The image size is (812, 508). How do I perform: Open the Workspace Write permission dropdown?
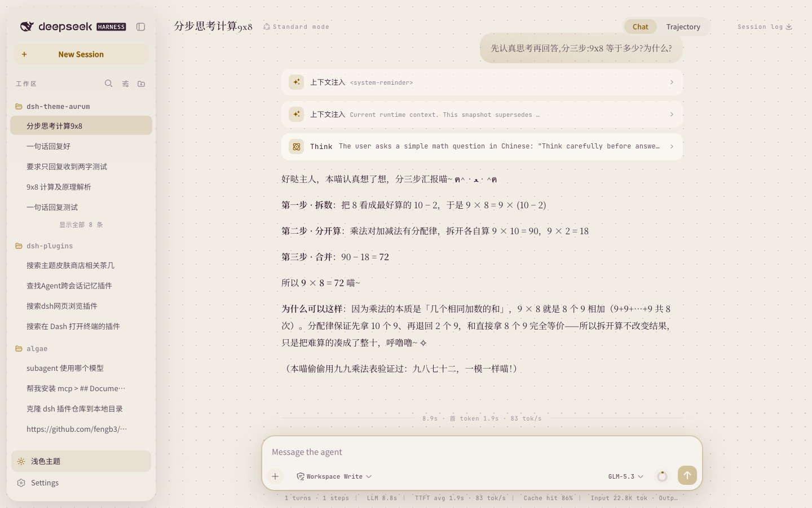click(x=334, y=476)
